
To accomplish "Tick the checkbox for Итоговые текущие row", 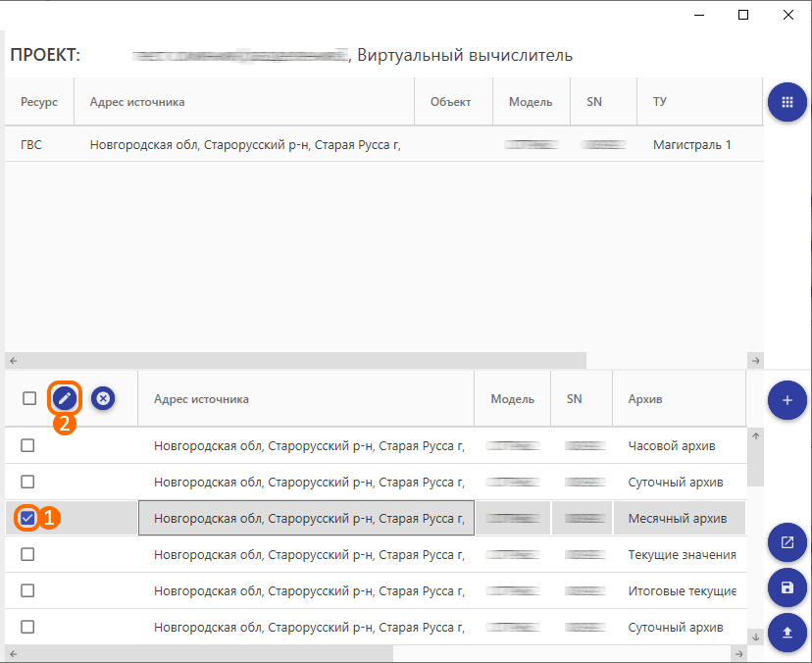I will 27,590.
